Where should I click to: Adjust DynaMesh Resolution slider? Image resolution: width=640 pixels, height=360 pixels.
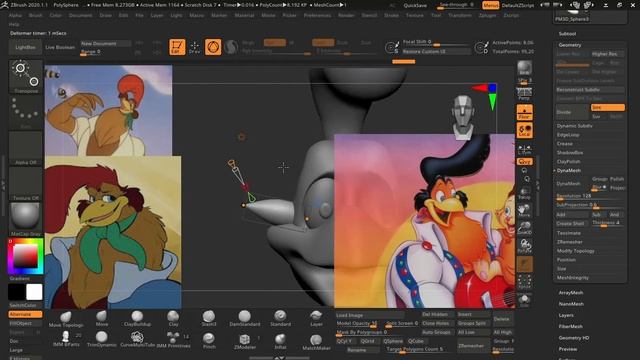pos(590,196)
